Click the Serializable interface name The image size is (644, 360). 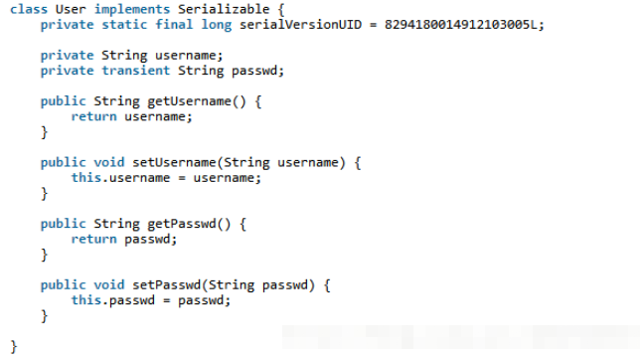click(x=224, y=9)
